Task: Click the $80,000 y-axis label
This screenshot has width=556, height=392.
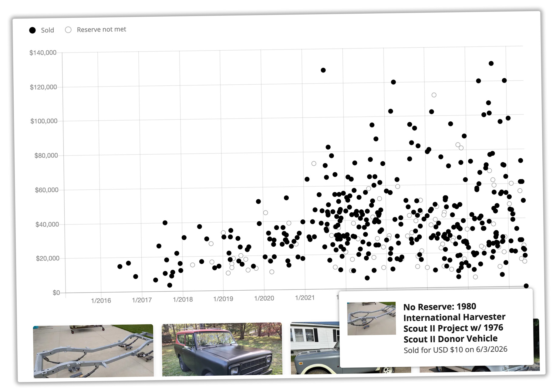Action: (x=46, y=156)
